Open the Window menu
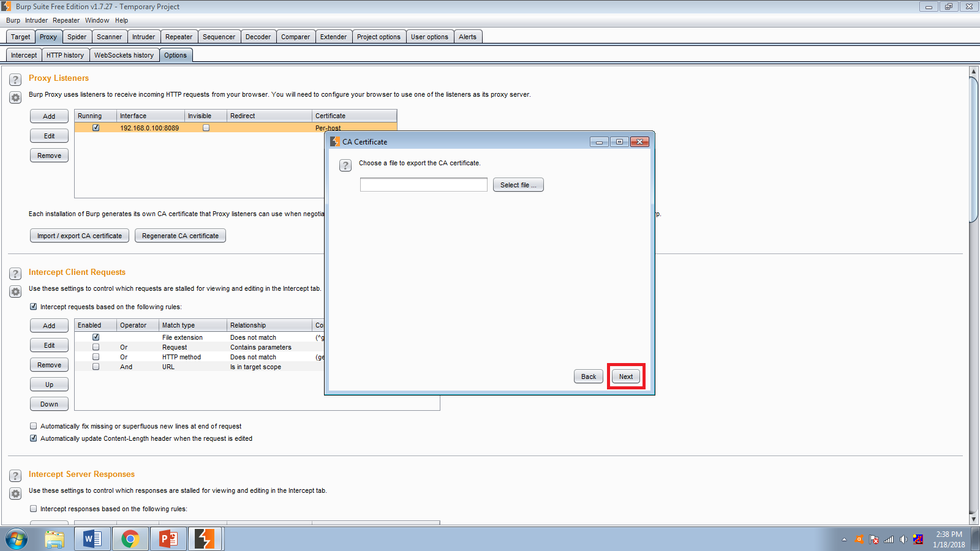This screenshot has height=551, width=980. point(97,20)
